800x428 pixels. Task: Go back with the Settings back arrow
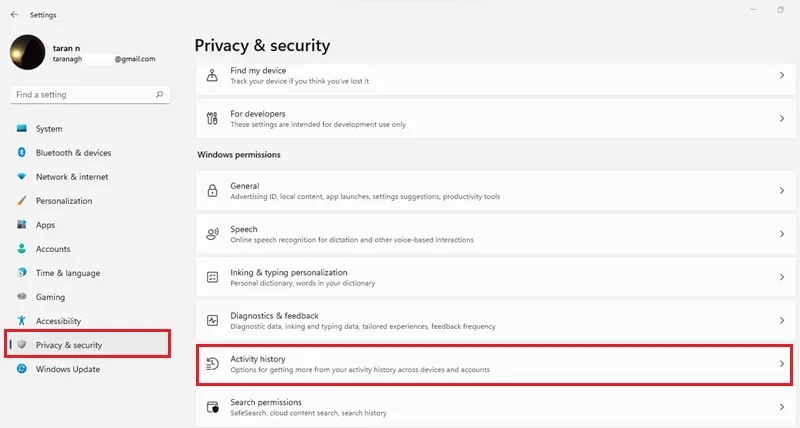[x=14, y=15]
